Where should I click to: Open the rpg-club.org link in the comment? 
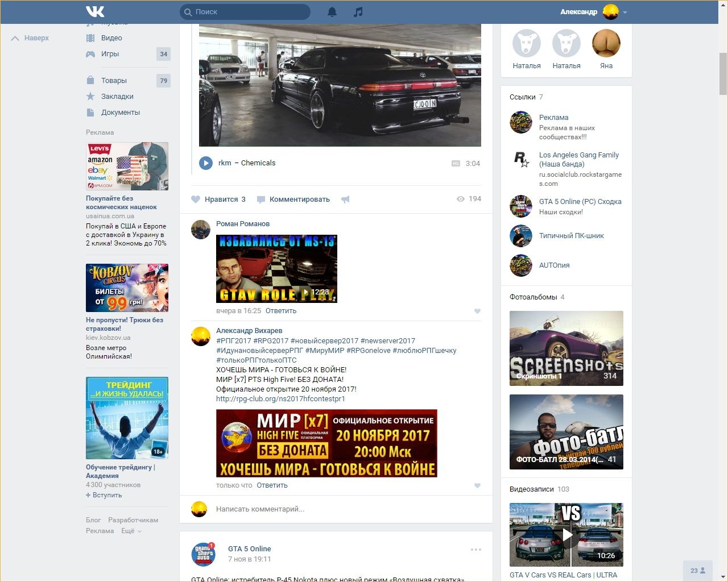(281, 399)
